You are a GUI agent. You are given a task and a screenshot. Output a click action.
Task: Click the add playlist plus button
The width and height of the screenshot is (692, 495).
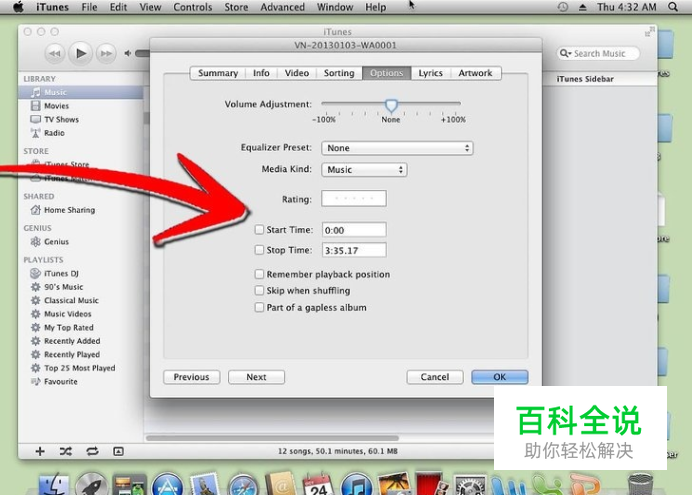point(40,451)
